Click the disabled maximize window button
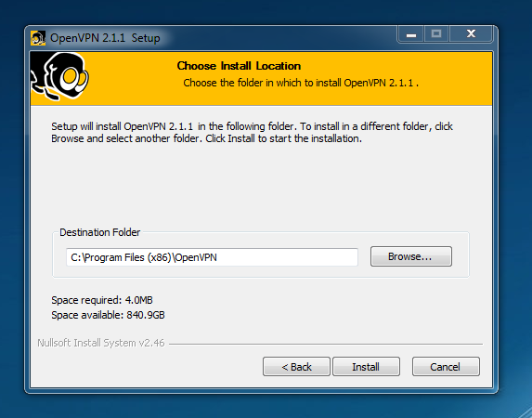This screenshot has height=418, width=532. click(436, 34)
